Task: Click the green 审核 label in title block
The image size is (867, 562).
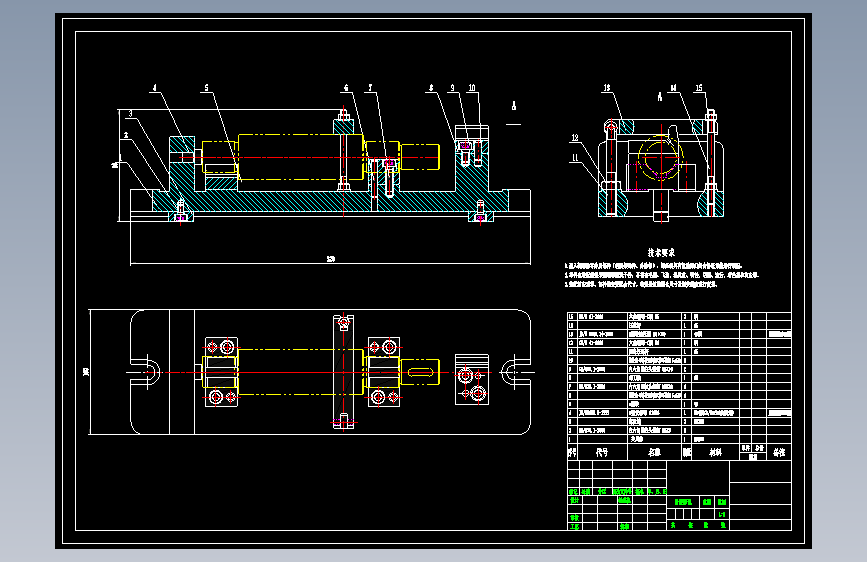Action: pyautogui.click(x=574, y=518)
